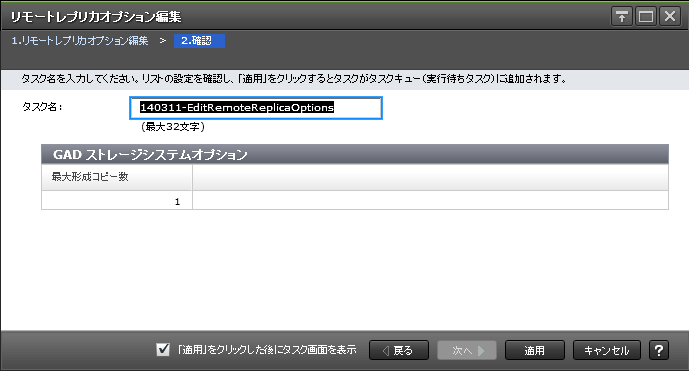Close the dialog with the X button

[x=670, y=17]
